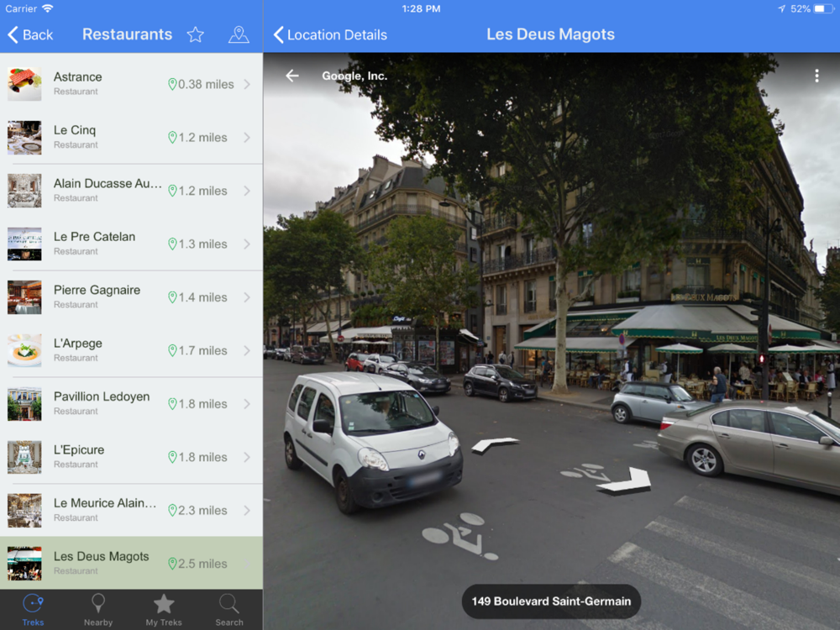Tap the 1.7 miles distance text

coord(202,351)
